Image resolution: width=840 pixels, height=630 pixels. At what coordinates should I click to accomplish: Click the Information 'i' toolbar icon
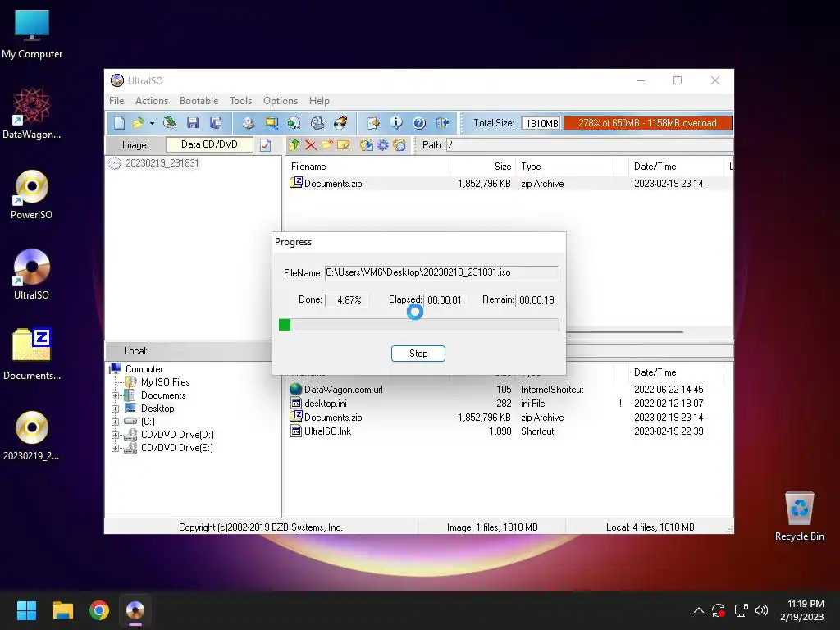pos(396,123)
